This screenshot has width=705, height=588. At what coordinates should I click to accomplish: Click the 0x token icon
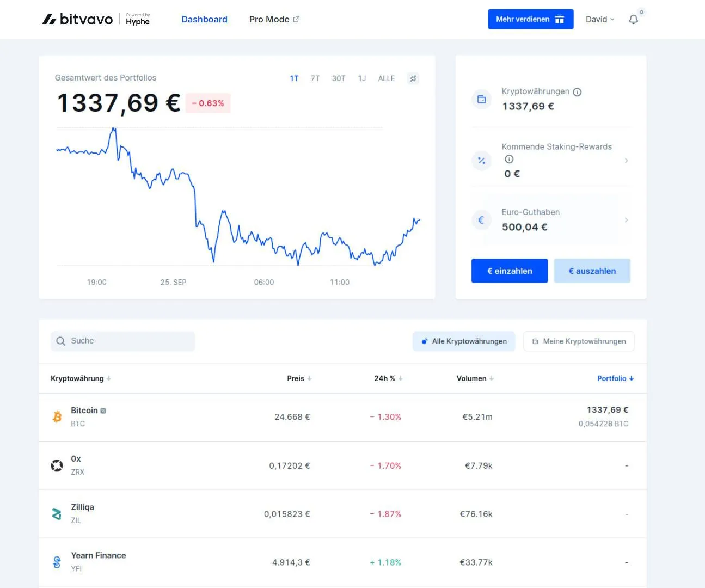pyautogui.click(x=57, y=465)
